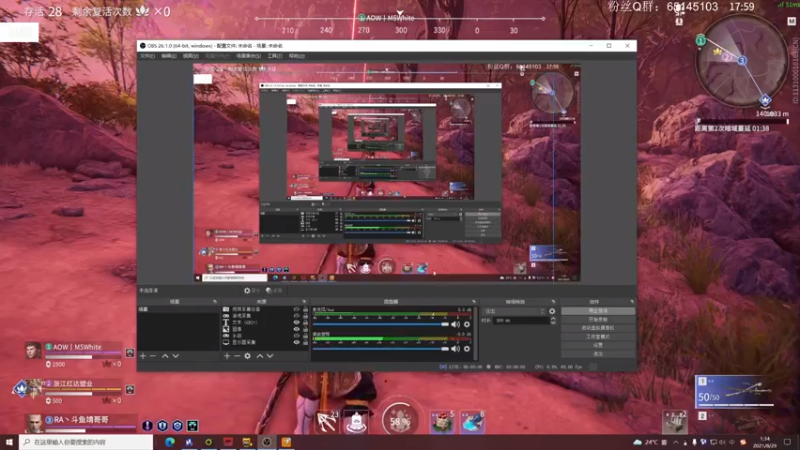The width and height of the screenshot is (800, 450).
Task: Toggle visibility of the image source
Action: coord(296,329)
